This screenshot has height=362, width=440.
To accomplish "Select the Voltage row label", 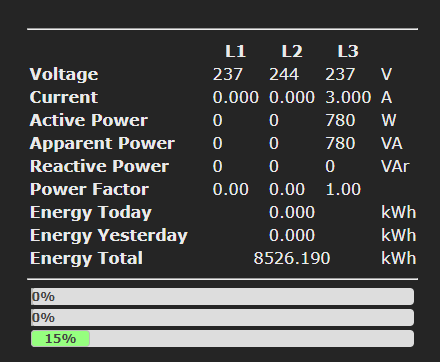I will 64,74.
